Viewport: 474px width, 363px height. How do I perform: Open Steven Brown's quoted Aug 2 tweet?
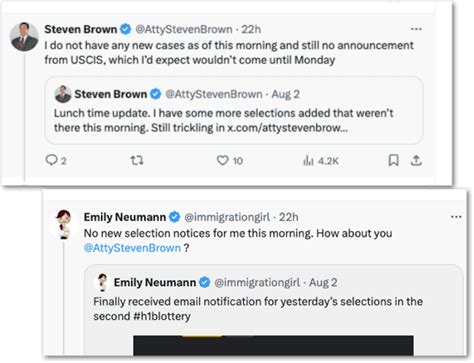tap(234, 110)
